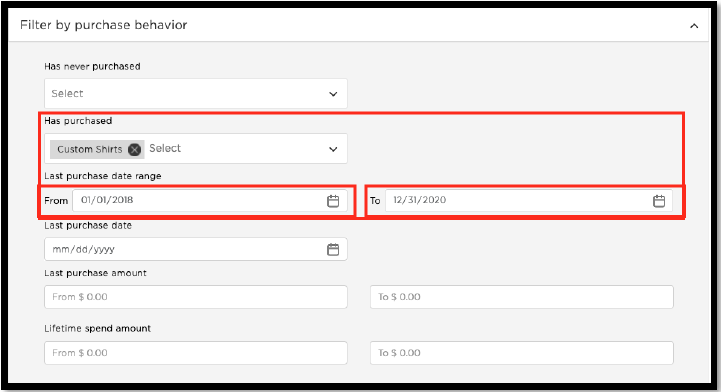This screenshot has width=721, height=392.
Task: Click the Has purchased label
Action: click(78, 121)
